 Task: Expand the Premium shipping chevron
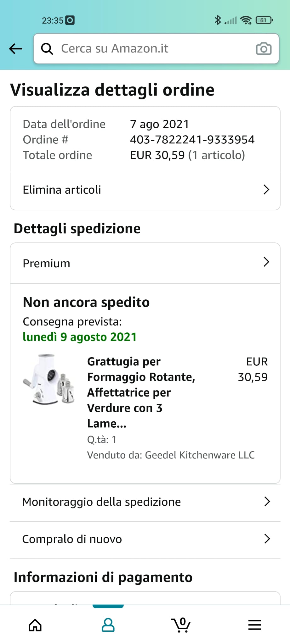coord(266,262)
